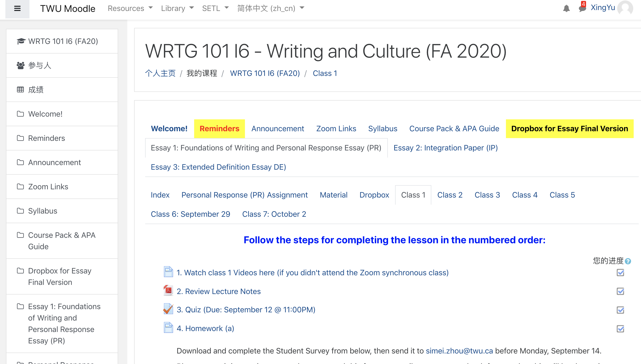Open the Zoom Links tab
Viewport: 641px width, 364px height.
point(336,128)
